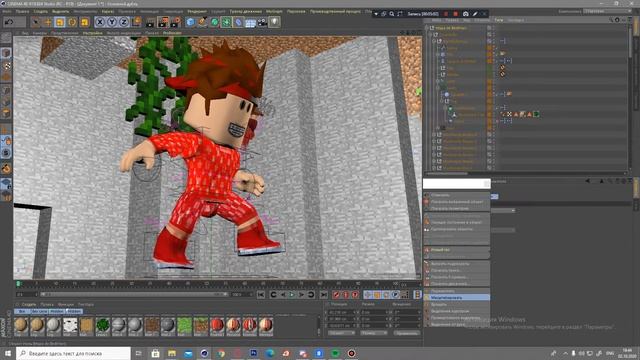Click the Make Editable icon in left palette
The image size is (640, 360).
[x=6, y=38]
